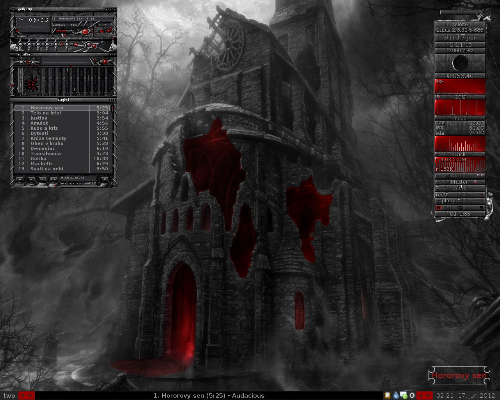Screen dimensions: 500x400
Task: Select track 7 Knize temnoty
Action: click(x=62, y=139)
